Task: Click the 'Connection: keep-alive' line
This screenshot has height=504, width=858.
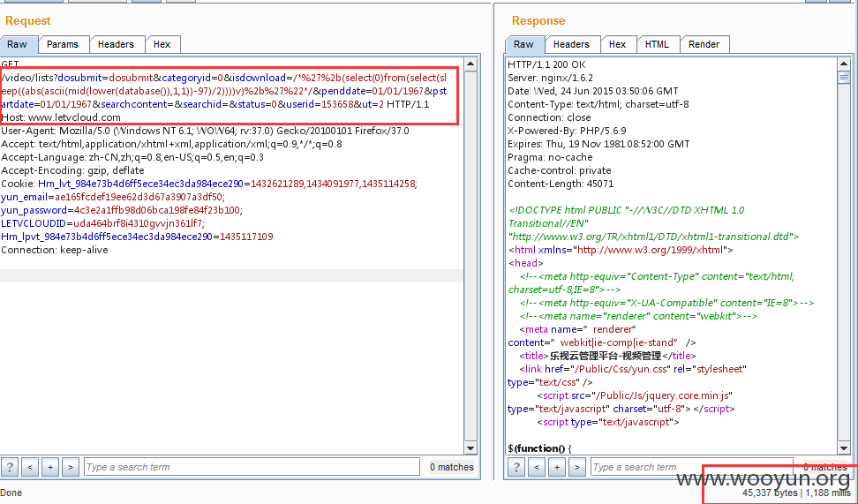Action: pos(55,250)
